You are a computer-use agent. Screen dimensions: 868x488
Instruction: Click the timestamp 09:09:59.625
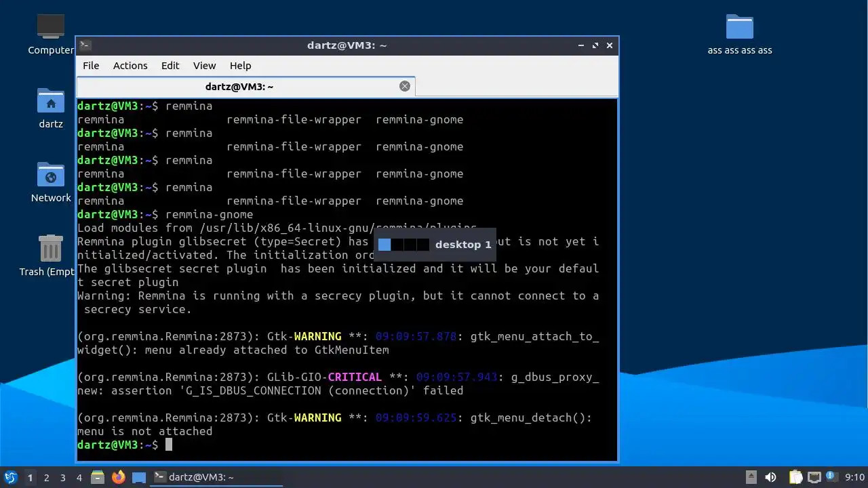pos(416,418)
